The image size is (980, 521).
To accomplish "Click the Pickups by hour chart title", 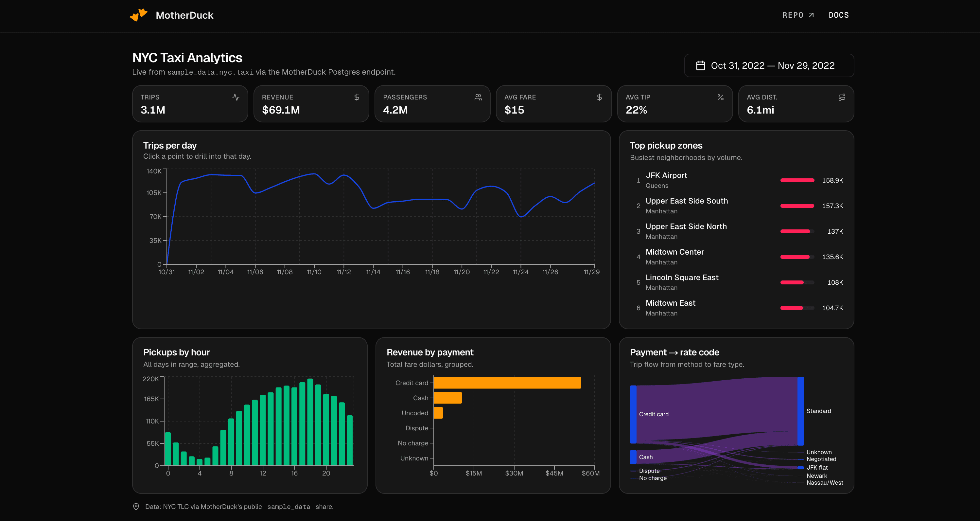I will click(177, 352).
